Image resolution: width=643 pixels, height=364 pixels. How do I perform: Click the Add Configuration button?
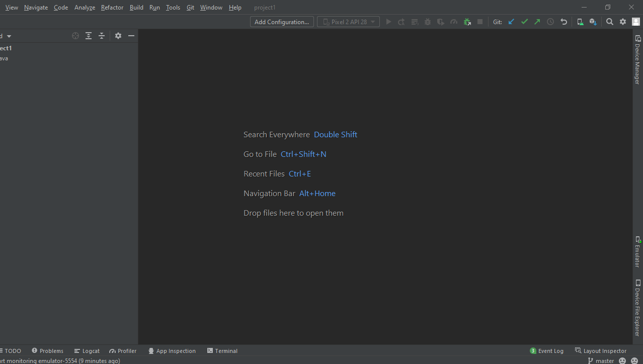282,22
